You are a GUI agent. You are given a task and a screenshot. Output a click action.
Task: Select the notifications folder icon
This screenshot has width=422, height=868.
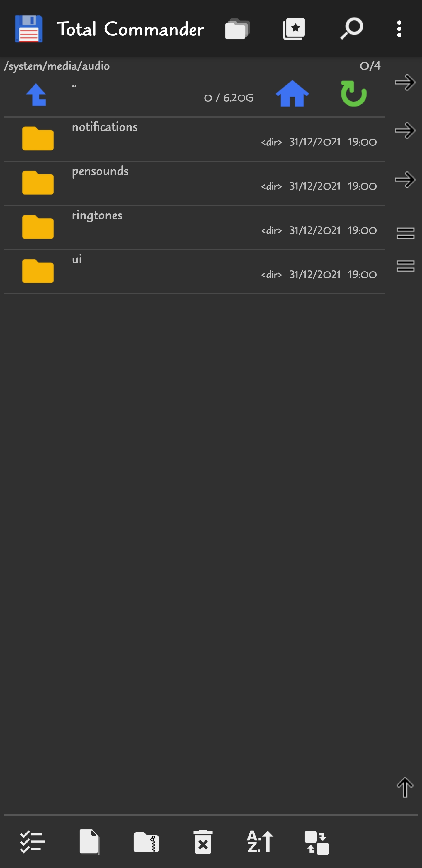coord(38,138)
